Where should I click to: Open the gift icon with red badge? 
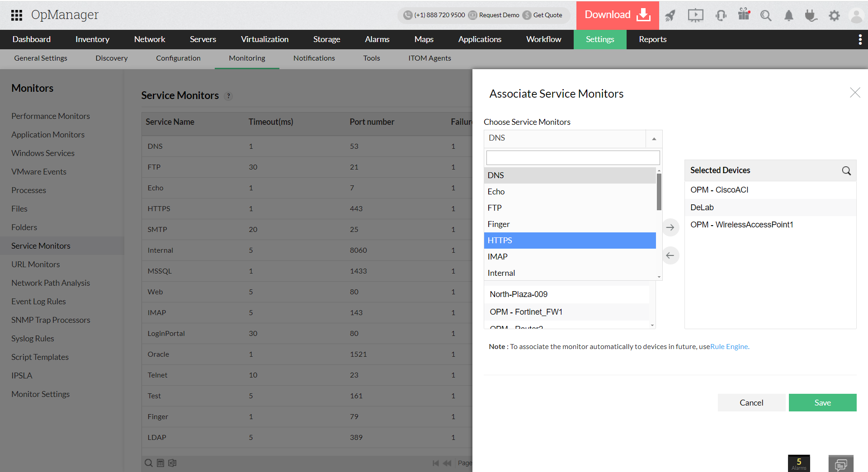pos(744,14)
